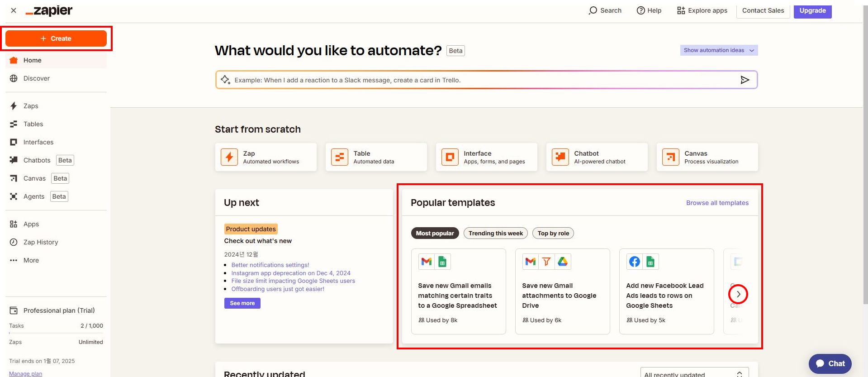Screen dimensions: 868x377
Task: Click the Zaps lightning bolt icon
Action: (x=14, y=106)
